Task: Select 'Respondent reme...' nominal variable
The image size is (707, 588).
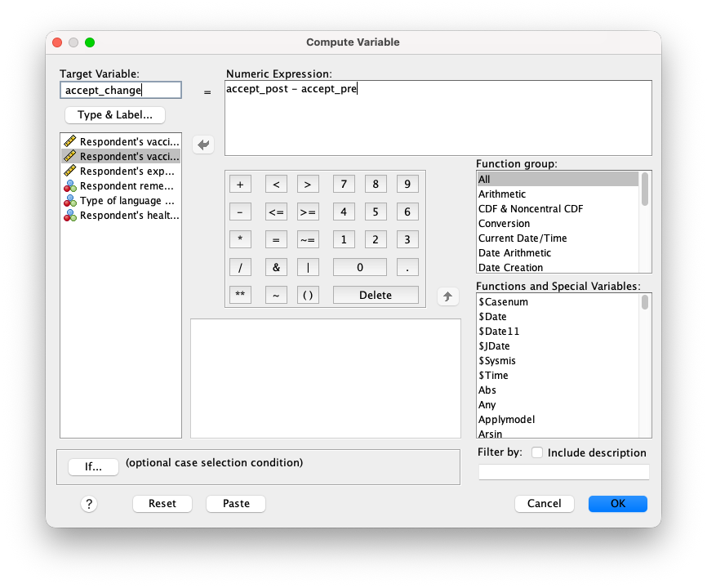Action: pyautogui.click(x=121, y=185)
